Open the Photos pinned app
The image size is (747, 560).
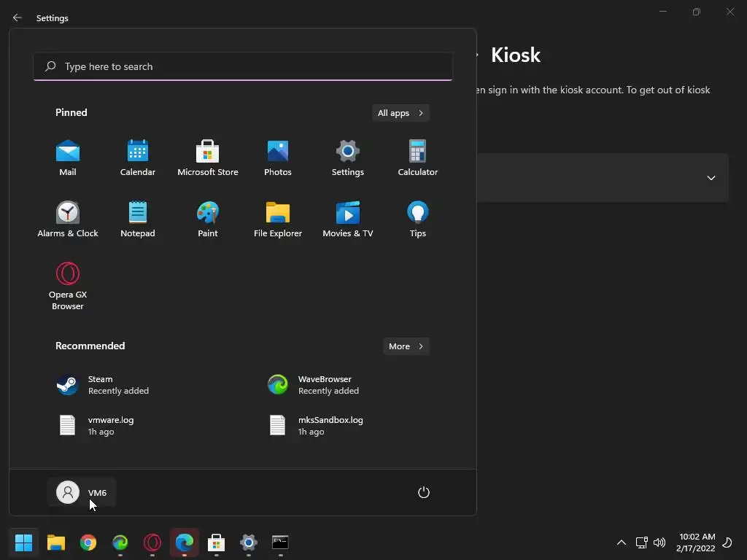tap(278, 157)
